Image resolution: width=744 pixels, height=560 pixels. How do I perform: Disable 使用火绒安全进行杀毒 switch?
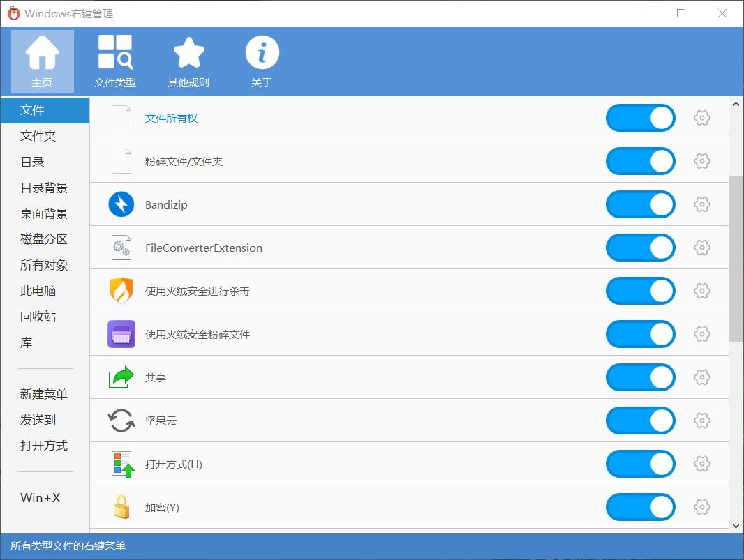(641, 291)
